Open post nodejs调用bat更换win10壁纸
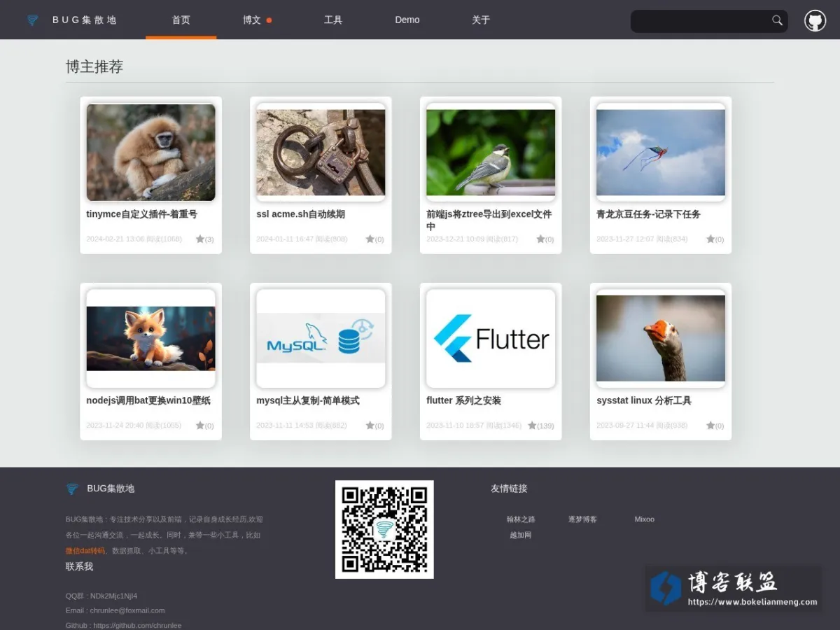840x630 pixels. pyautogui.click(x=148, y=400)
